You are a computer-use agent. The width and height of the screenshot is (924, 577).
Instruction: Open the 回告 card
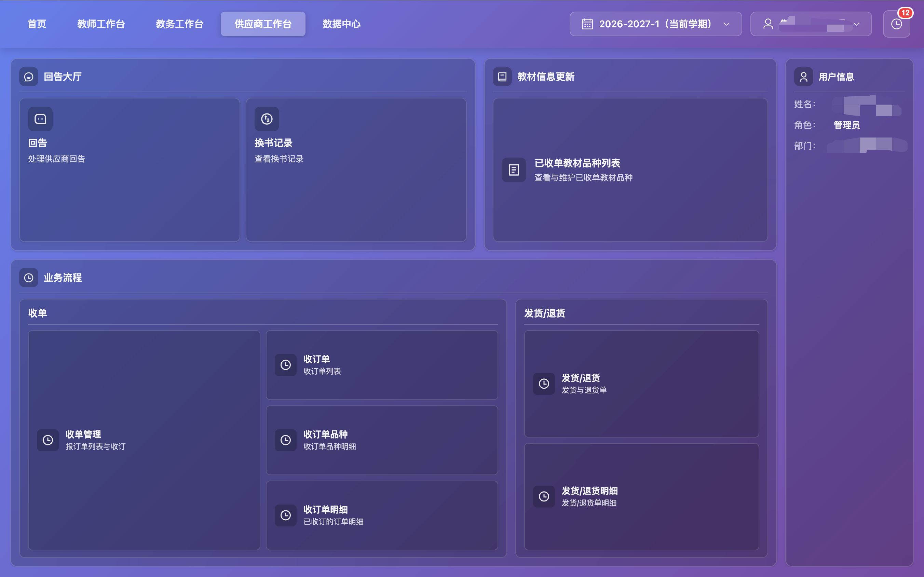(x=130, y=170)
